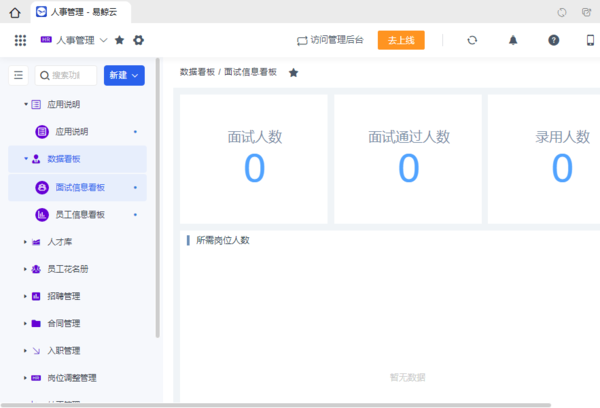The width and height of the screenshot is (600, 408).
Task: Open the app launcher grid icon
Action: click(20, 40)
